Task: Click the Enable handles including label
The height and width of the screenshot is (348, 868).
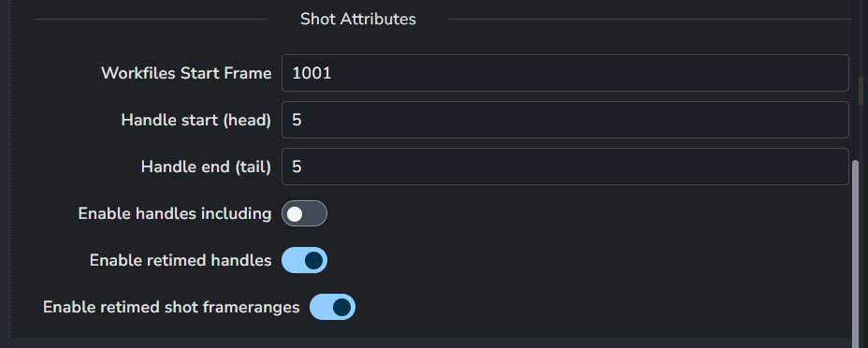Action: (175, 213)
